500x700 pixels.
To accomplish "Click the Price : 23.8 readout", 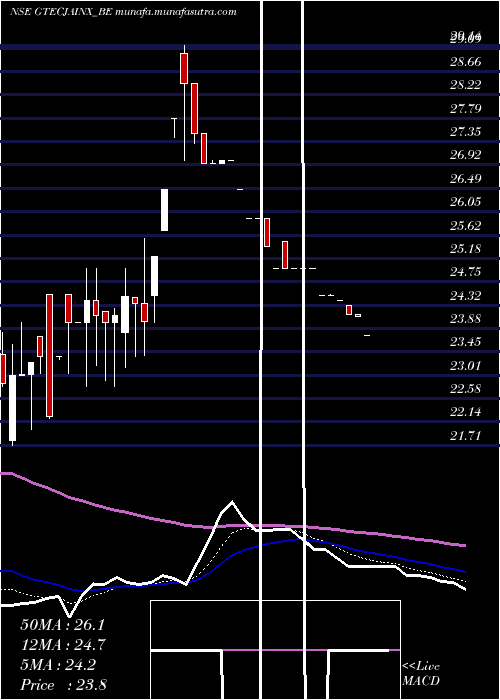I will pyautogui.click(x=63, y=685).
